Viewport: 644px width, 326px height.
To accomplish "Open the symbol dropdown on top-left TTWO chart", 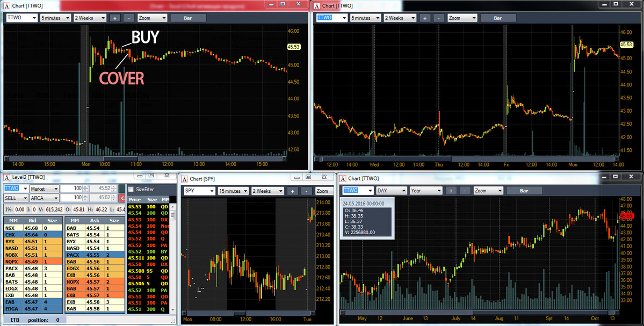I will coord(34,18).
